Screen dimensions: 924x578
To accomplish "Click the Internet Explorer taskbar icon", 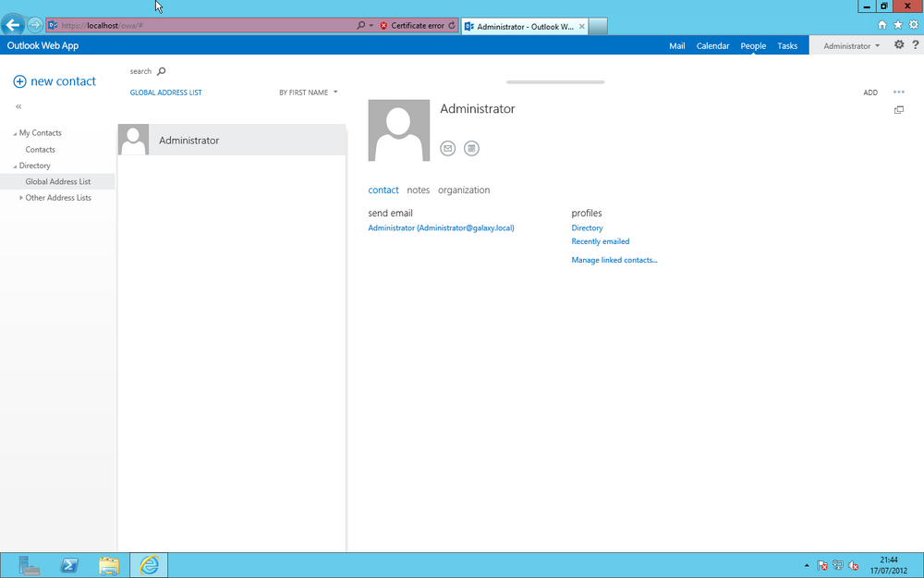I will click(149, 565).
